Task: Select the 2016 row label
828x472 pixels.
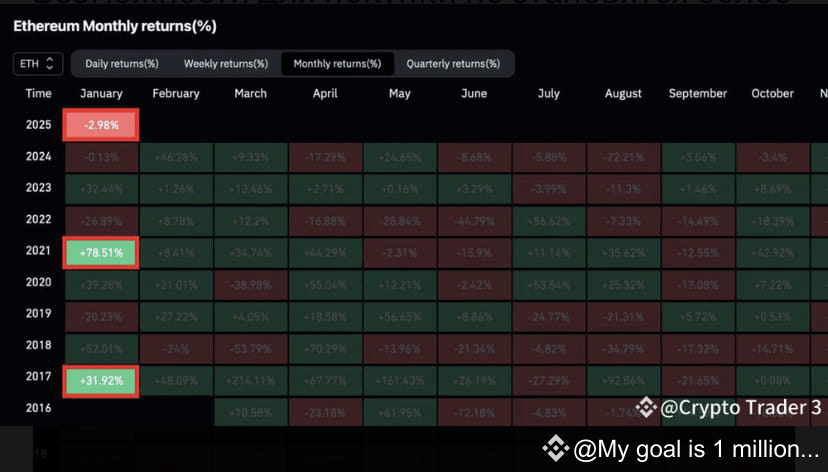Action: click(39, 408)
